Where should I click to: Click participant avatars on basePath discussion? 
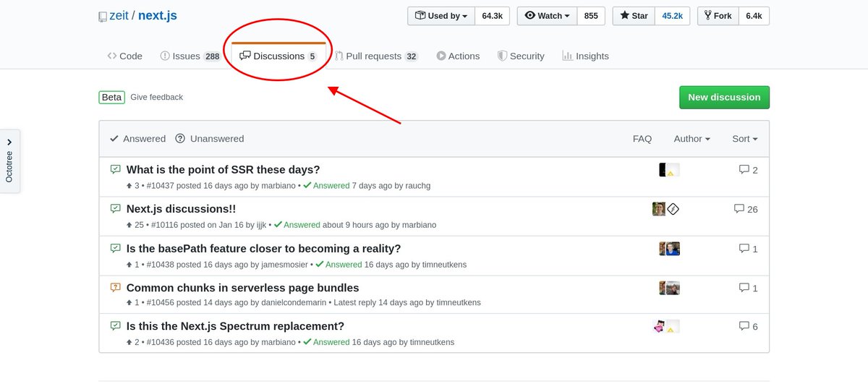669,248
